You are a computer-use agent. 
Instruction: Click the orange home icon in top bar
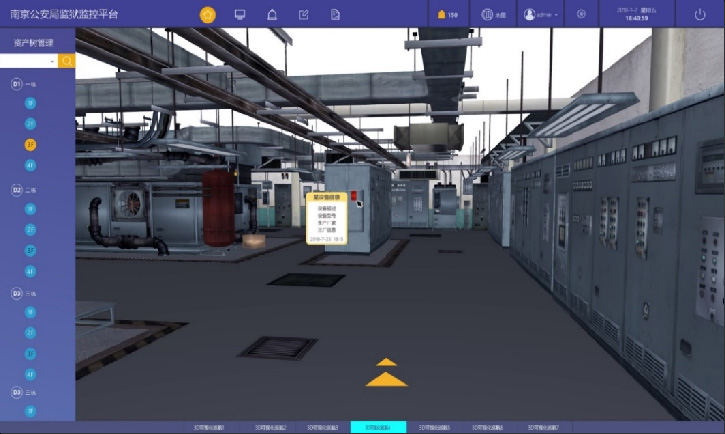(208, 14)
